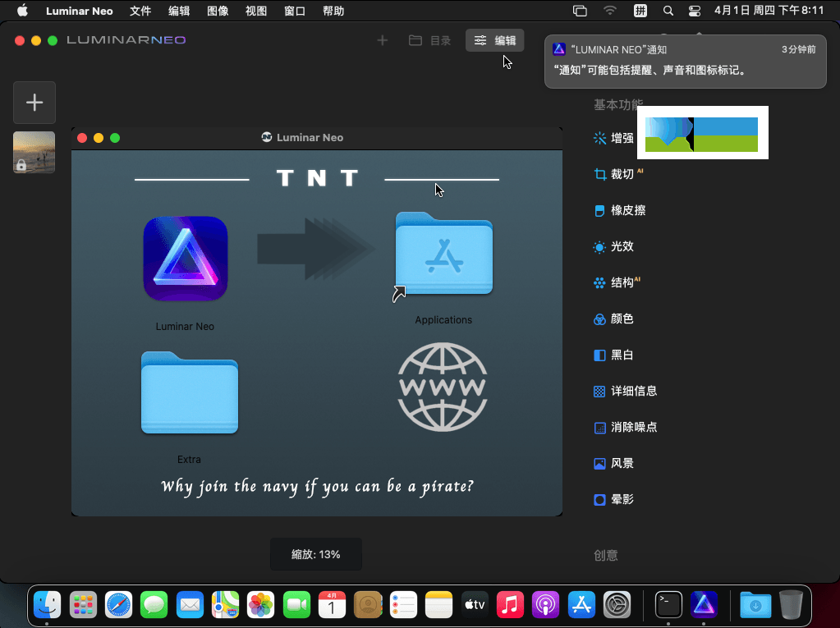Open Mail from the Dock
Screen dimensions: 840x628
coord(190,605)
